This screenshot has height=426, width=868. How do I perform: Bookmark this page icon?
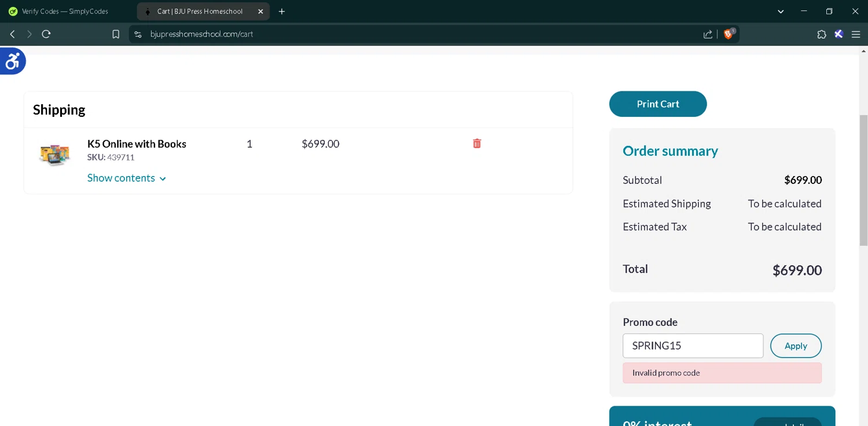116,34
